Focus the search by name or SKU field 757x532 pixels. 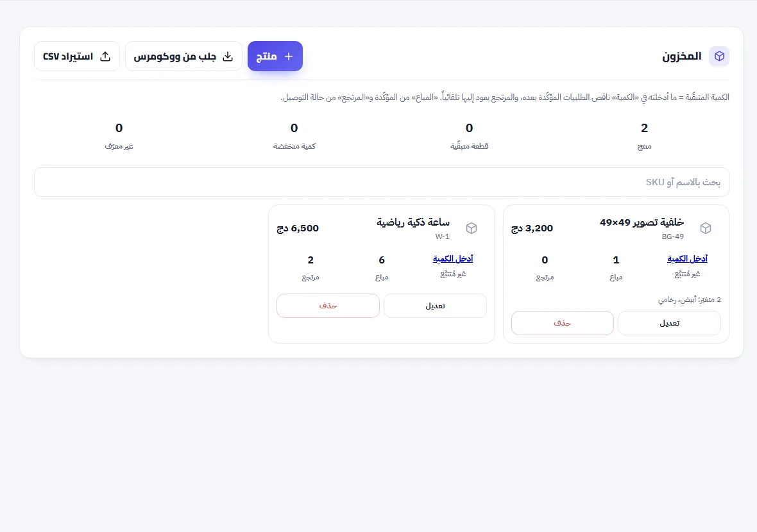click(x=382, y=182)
